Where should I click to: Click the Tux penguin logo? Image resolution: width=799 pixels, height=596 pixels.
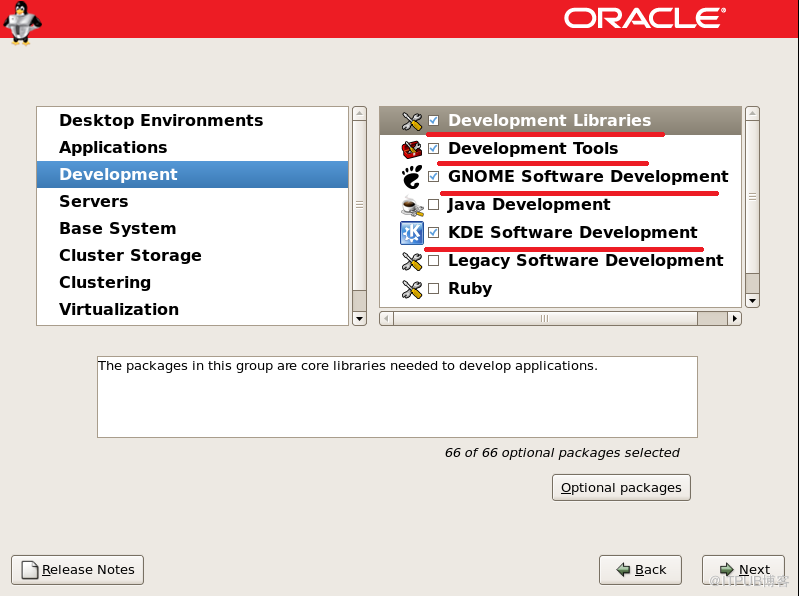pos(21,23)
